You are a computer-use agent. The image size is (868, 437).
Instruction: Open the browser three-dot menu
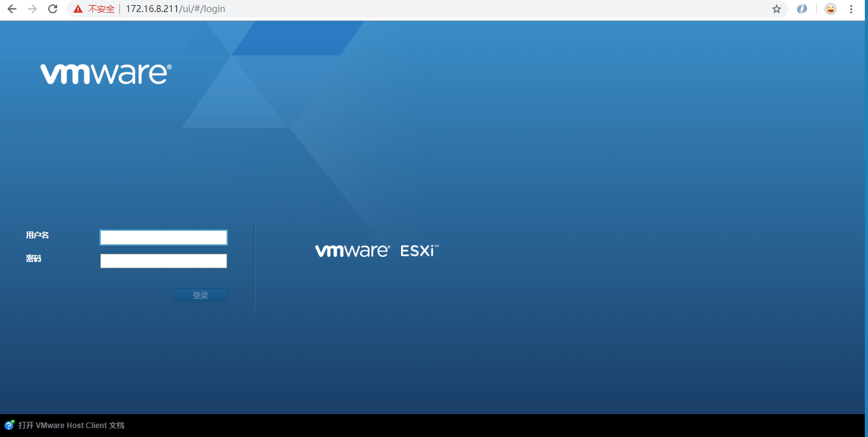851,9
